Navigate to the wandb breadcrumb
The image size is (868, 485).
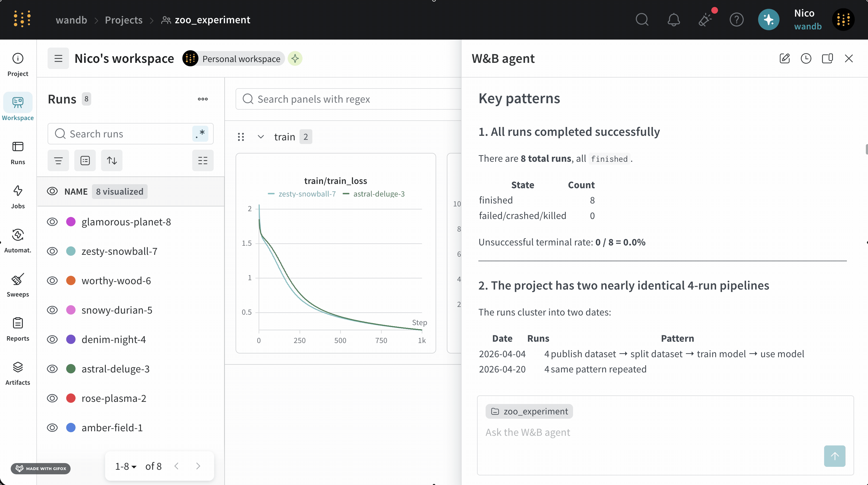click(71, 20)
